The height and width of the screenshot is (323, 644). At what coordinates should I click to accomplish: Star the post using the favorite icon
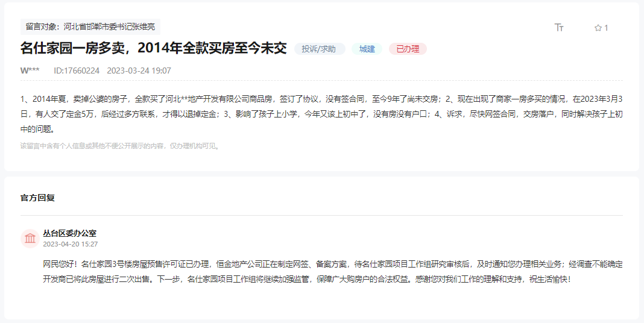coord(598,28)
